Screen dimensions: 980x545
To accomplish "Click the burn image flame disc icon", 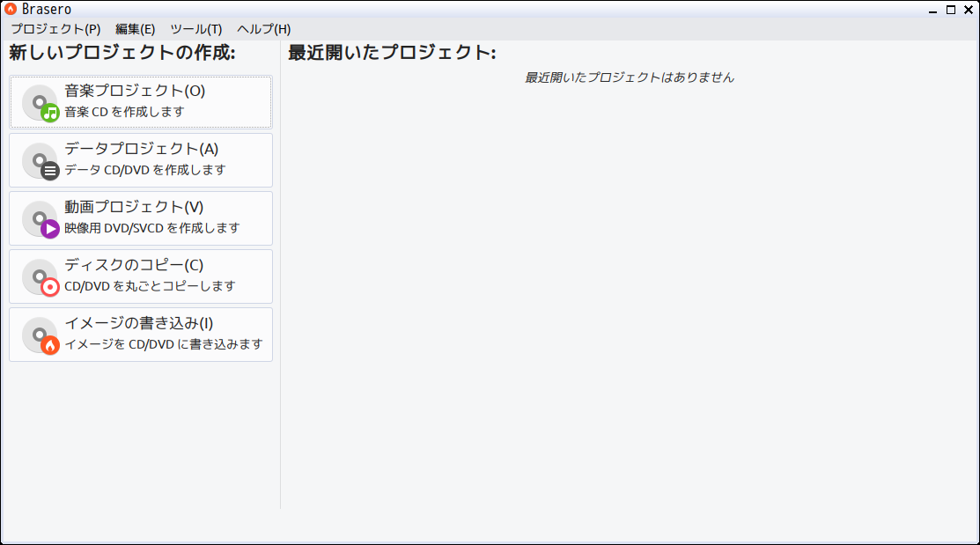I will 41,335.
